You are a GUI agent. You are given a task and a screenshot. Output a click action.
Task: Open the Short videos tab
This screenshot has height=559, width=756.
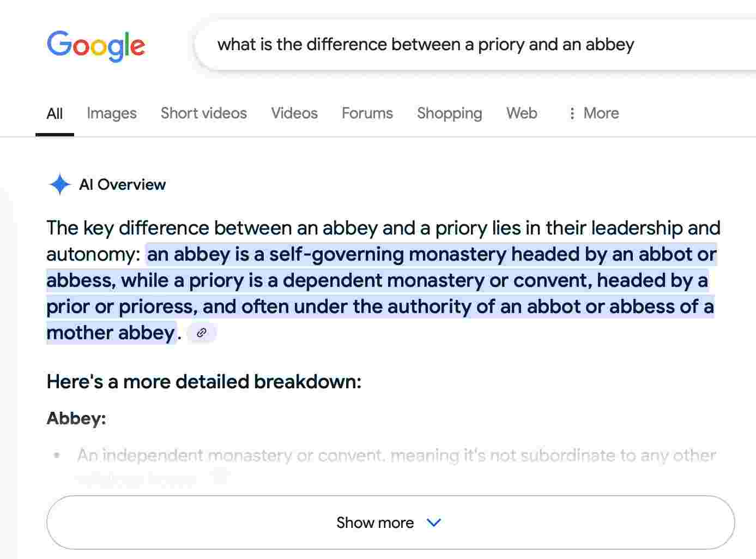203,113
